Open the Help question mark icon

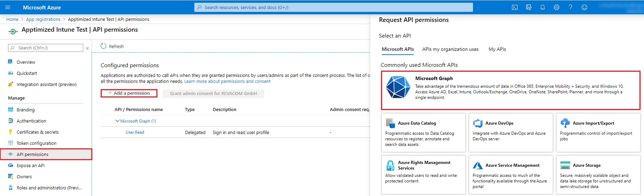[571, 7]
